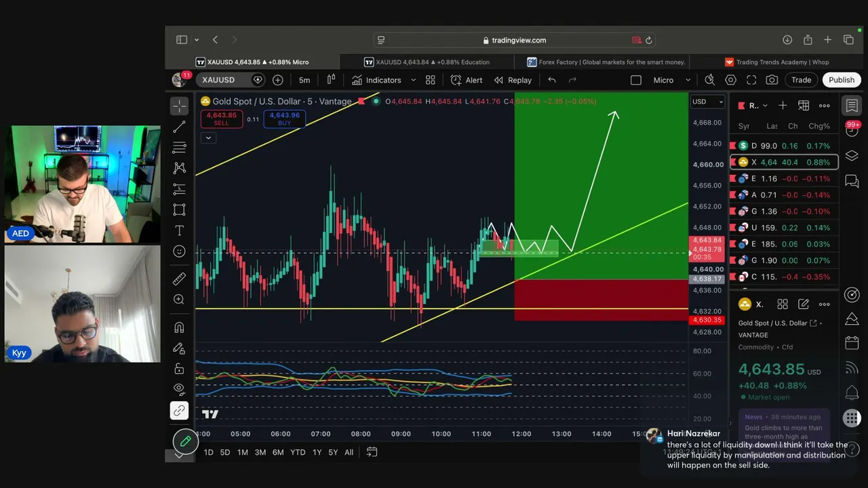This screenshot has width=868, height=488.
Task: Toggle magnet mode for drawings
Action: pos(179,327)
